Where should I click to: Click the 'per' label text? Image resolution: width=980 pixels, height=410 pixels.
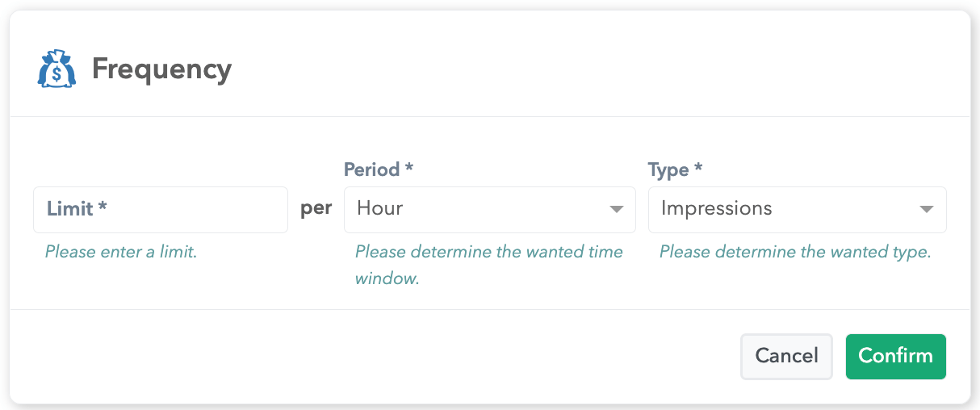coord(316,208)
